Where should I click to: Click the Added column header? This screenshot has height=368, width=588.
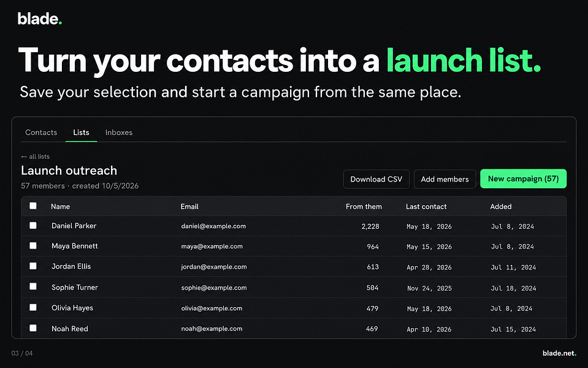click(500, 206)
